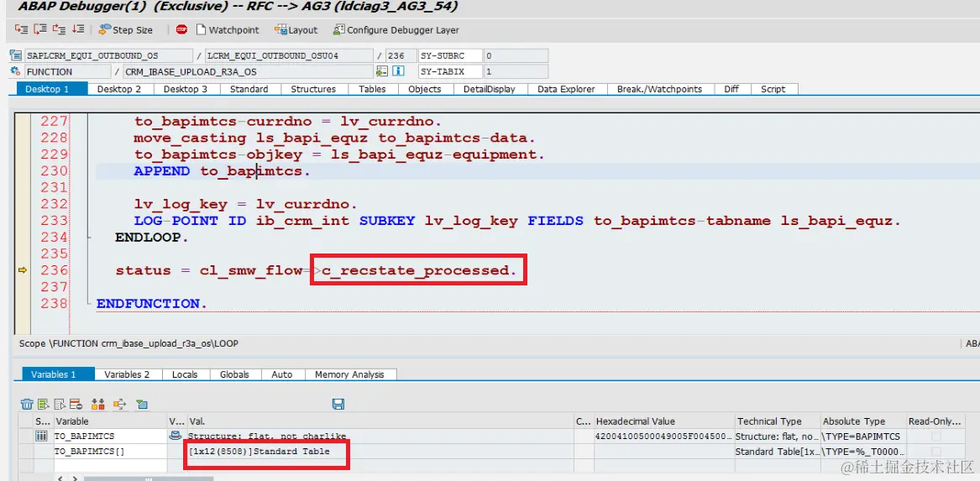Viewport: 980px width, 481px height.
Task: Click the Step Into (single step) icon
Action: point(21,29)
